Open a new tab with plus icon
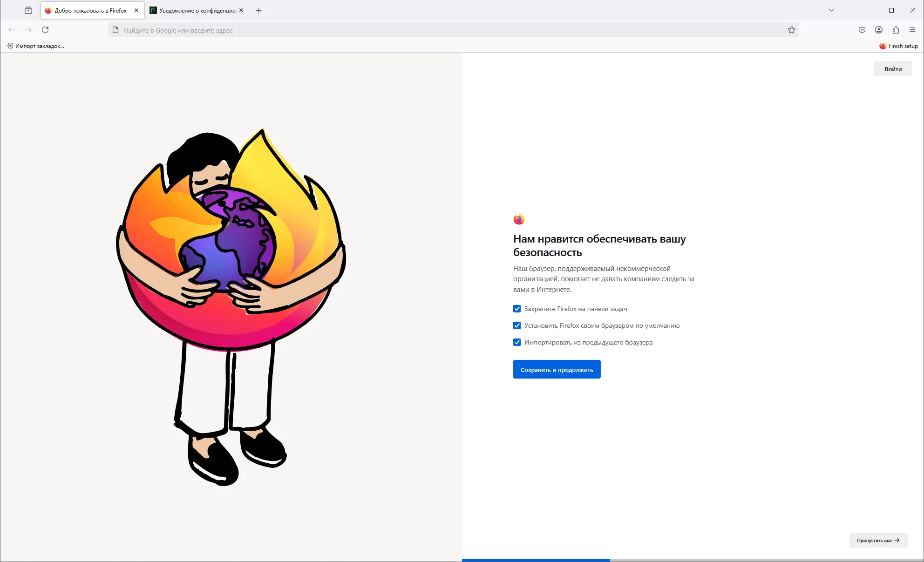Viewport: 924px width, 562px height. coord(259,10)
